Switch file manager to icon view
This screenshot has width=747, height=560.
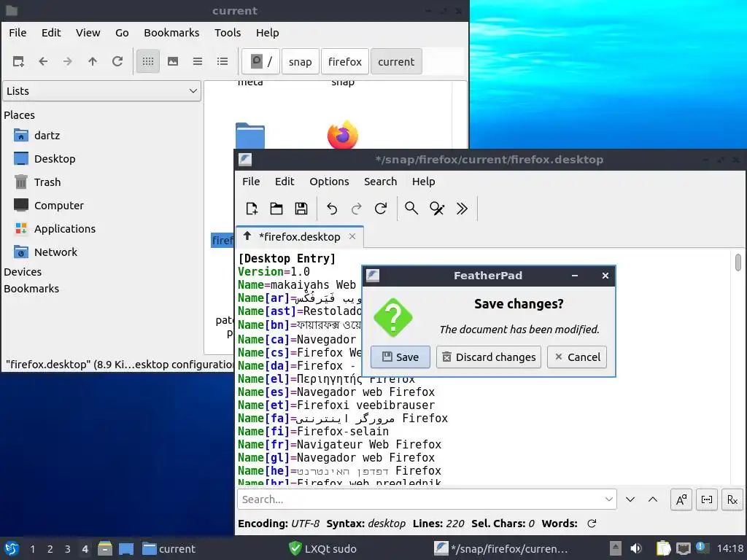[x=148, y=61]
